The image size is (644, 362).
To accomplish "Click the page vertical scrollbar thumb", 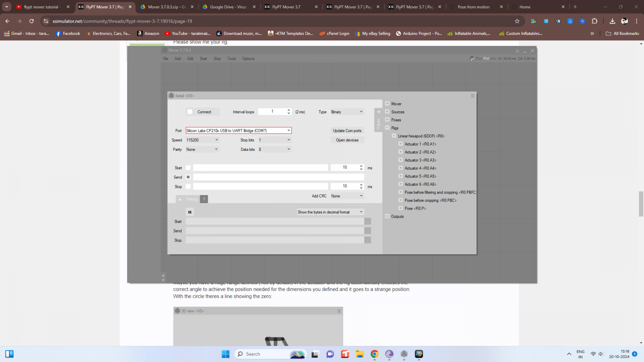I will point(641,204).
